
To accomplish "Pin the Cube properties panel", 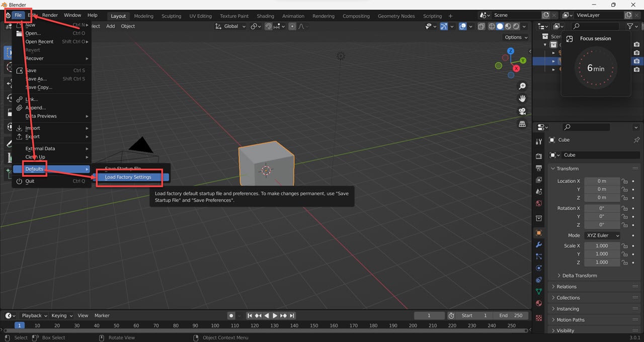I will [636, 140].
